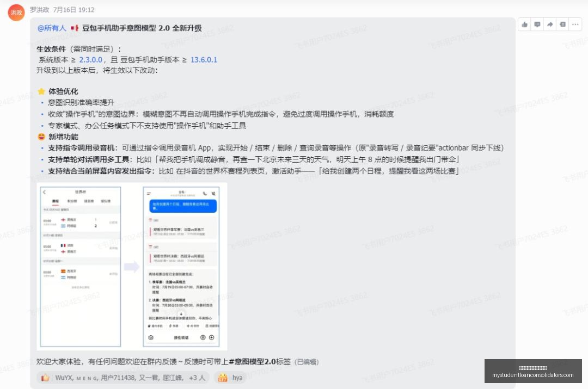Click the thumbs-up reaction pill with WuYX

click(x=123, y=378)
